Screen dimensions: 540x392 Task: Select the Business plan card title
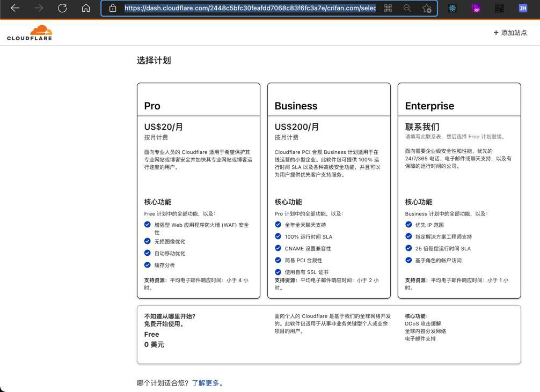click(296, 106)
